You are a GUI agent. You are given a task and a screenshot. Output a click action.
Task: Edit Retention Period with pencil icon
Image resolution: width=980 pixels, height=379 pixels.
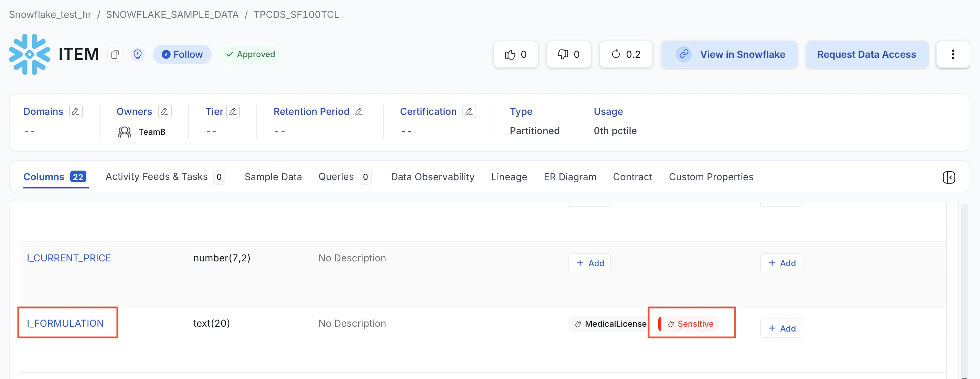[359, 111]
